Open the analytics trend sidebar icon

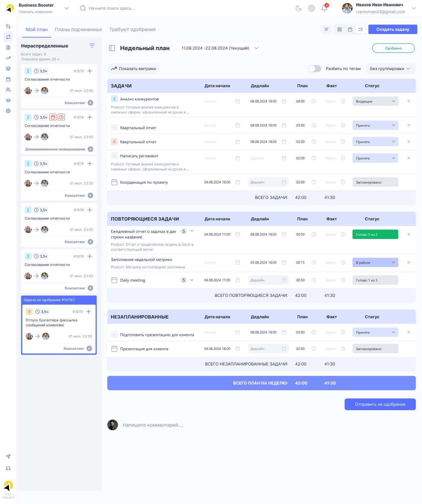(x=8, y=58)
